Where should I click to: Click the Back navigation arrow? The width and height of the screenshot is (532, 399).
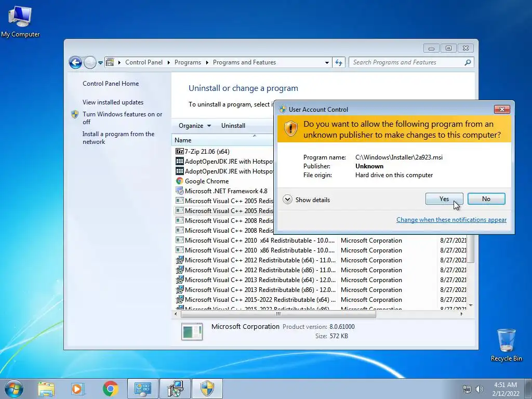click(75, 62)
